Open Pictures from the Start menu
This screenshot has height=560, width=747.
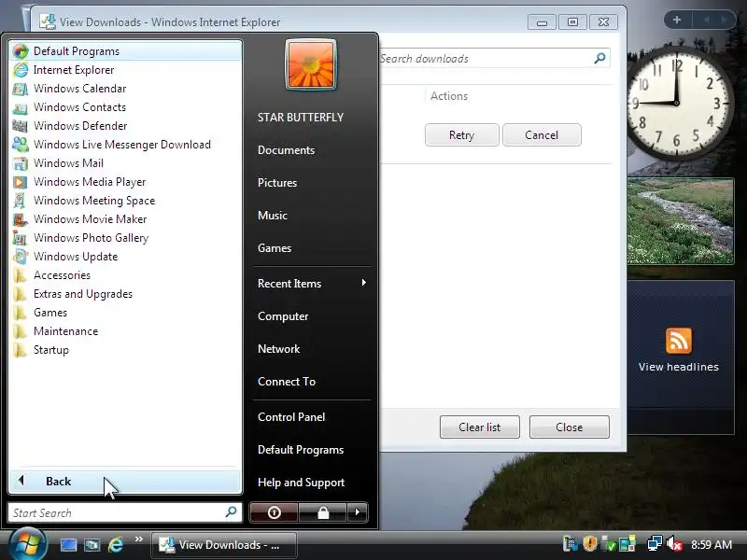click(277, 182)
